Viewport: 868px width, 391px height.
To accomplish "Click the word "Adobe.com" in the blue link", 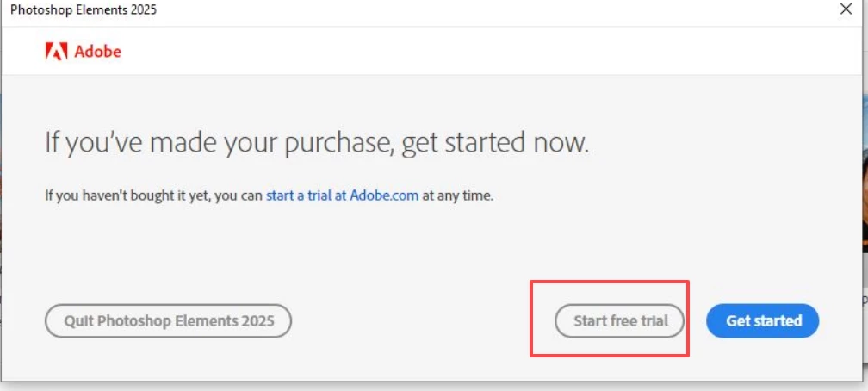I will click(384, 195).
